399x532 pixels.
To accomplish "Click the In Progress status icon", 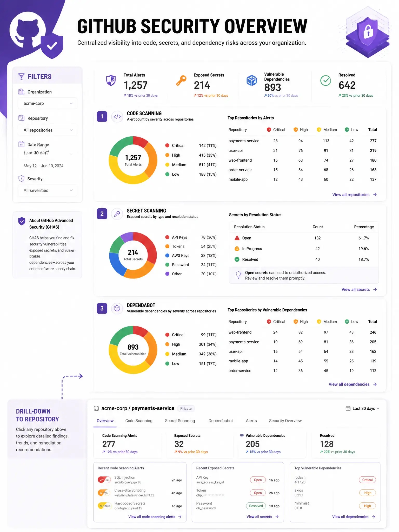I will [237, 249].
